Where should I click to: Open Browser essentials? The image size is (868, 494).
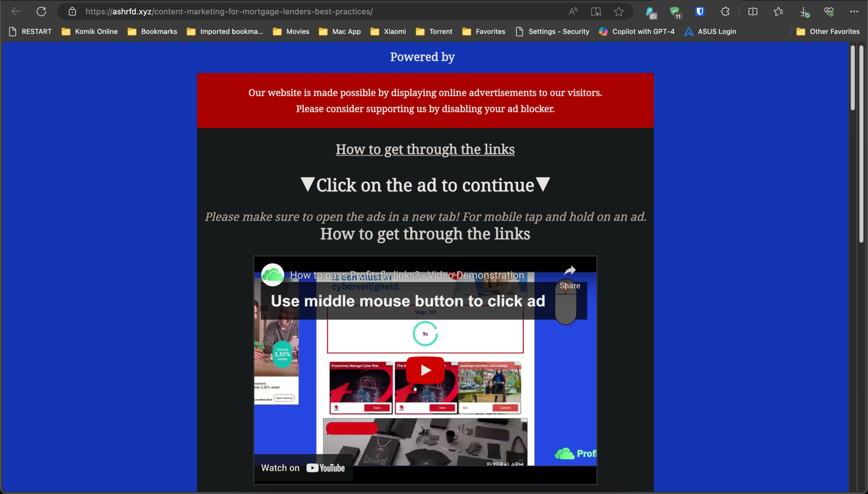(x=829, y=12)
